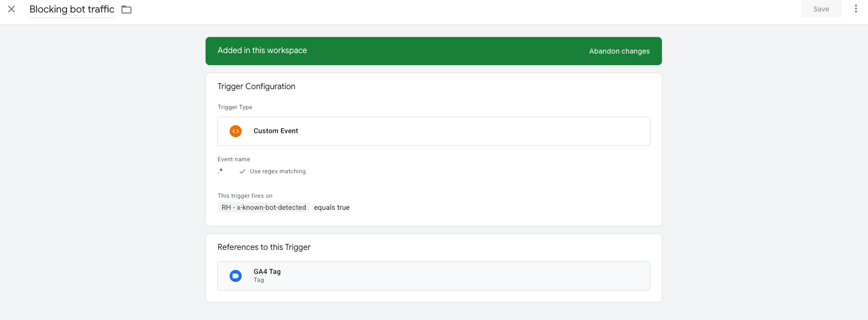
Task: Click Abandon changes in the green banner
Action: (x=619, y=51)
